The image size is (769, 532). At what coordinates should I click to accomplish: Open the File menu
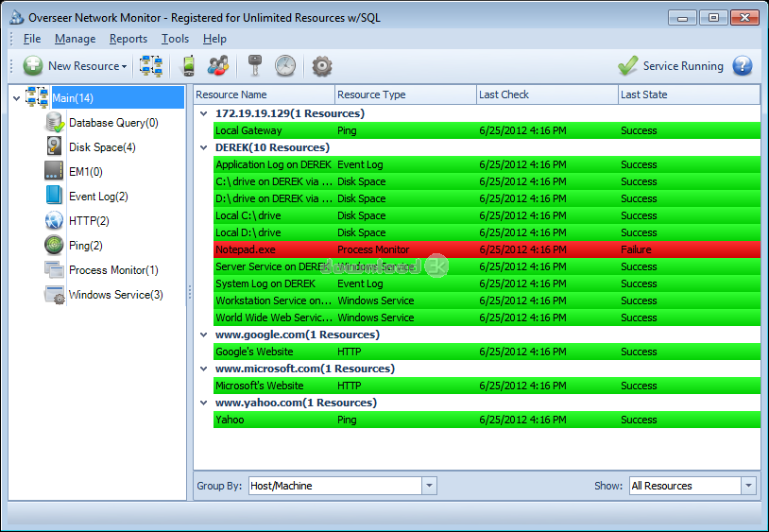[x=32, y=39]
